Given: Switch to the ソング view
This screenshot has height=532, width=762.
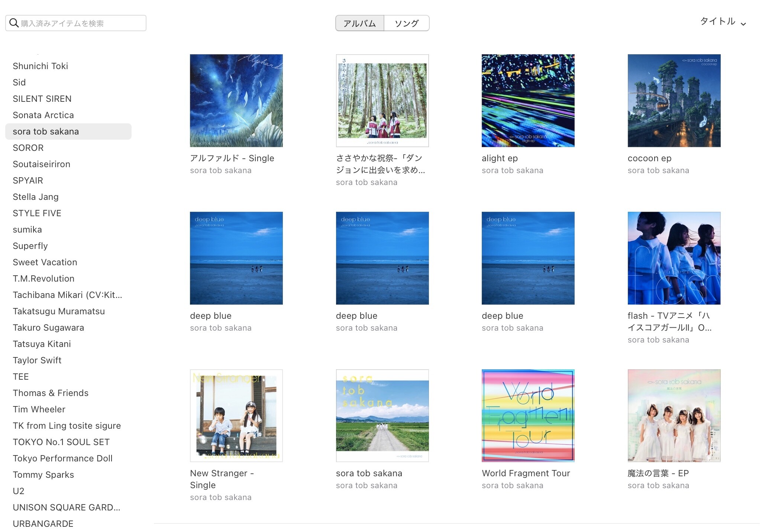Looking at the screenshot, I should 406,23.
